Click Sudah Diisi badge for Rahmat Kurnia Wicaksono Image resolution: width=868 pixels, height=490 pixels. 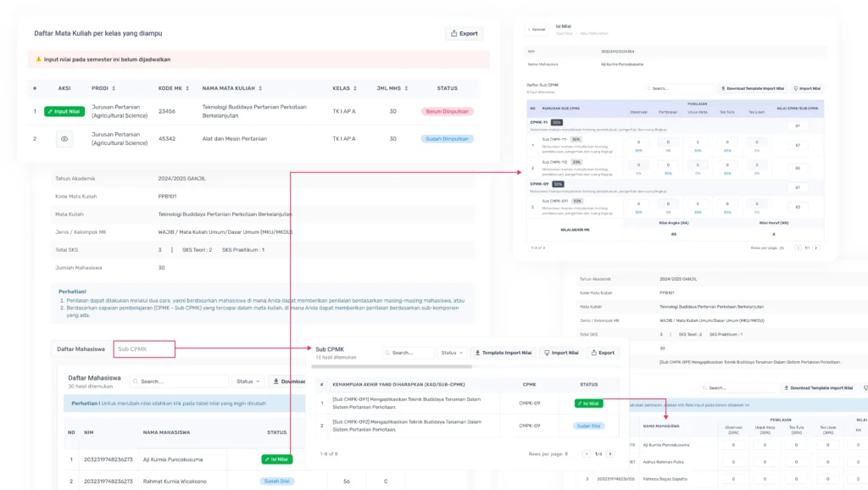tap(277, 482)
